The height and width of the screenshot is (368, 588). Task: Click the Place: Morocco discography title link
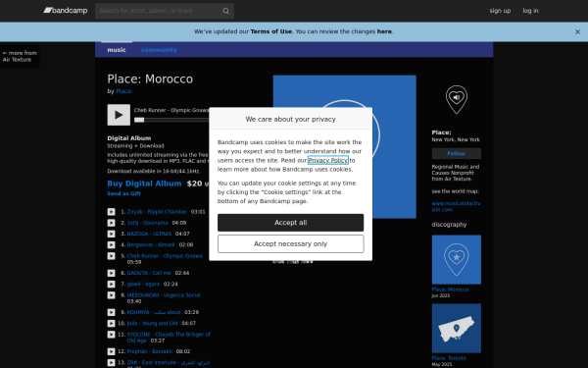pyautogui.click(x=450, y=289)
